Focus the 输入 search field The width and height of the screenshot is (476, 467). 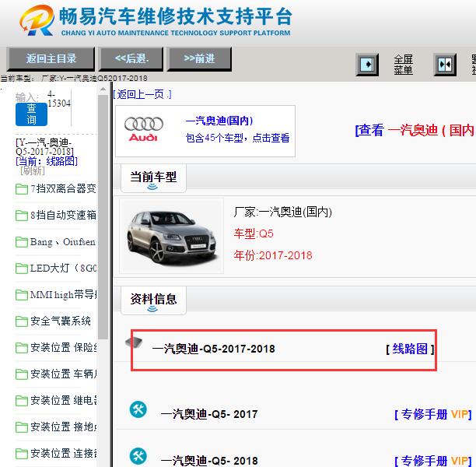coord(59,107)
